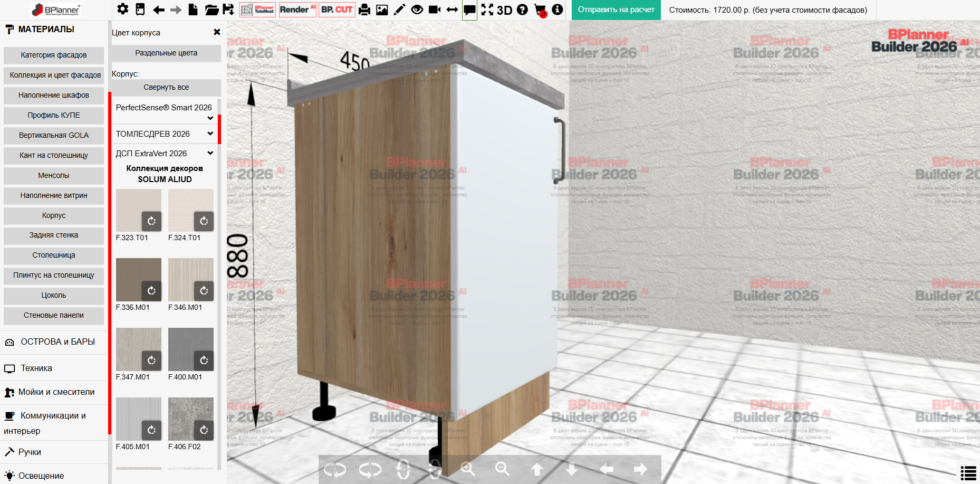Open project with the folder icon

coord(212,10)
